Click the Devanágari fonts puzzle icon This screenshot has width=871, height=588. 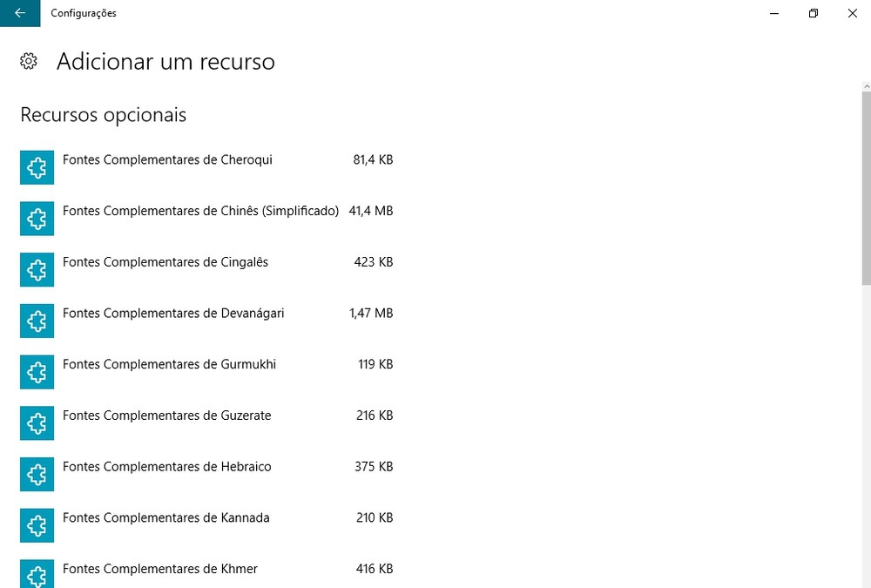tap(37, 321)
